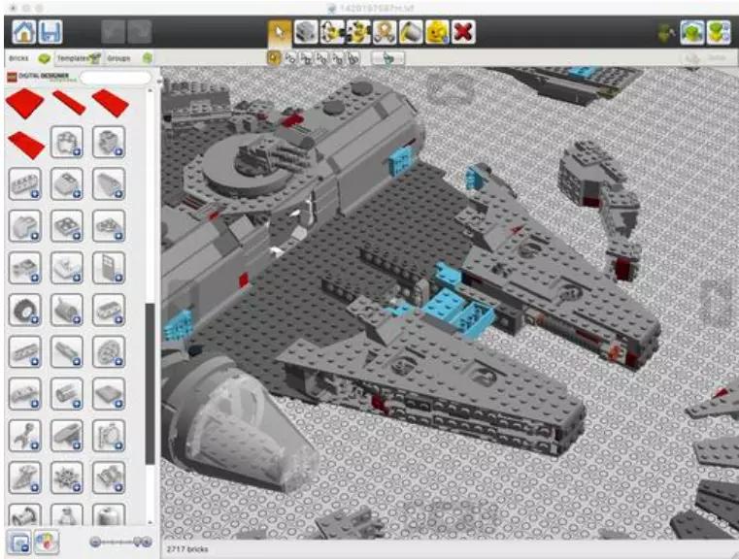
Task: Pick the red plate in second row
Action: [x=26, y=145]
